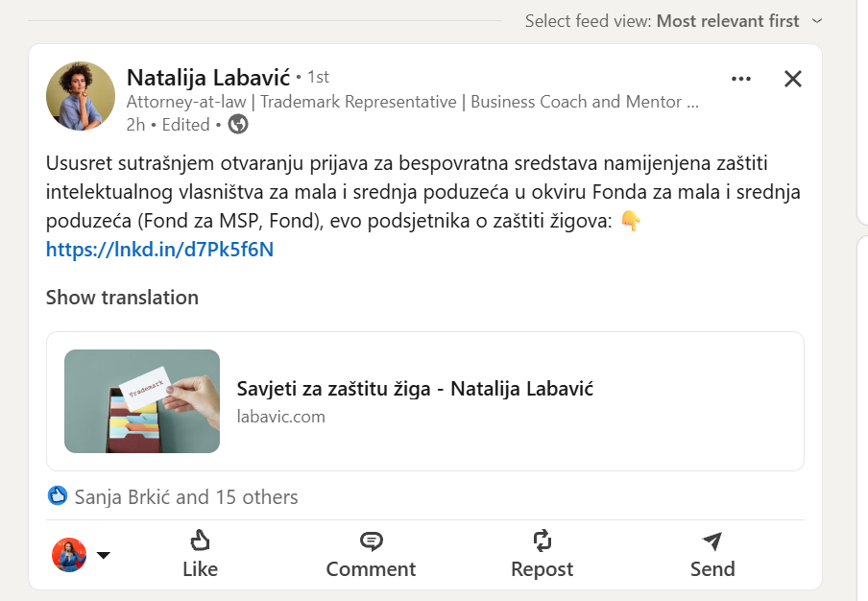Image resolution: width=868 pixels, height=601 pixels.
Task: Click the Like thumbs-up icon
Action: (x=200, y=541)
